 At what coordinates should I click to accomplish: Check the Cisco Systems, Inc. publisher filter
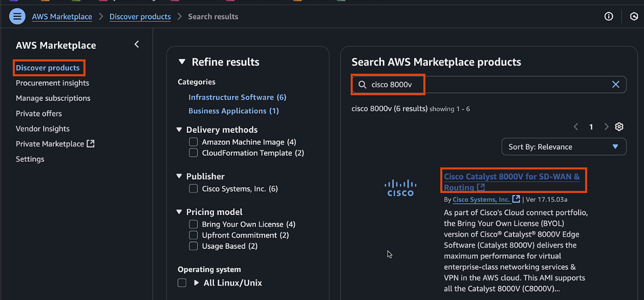tap(193, 188)
